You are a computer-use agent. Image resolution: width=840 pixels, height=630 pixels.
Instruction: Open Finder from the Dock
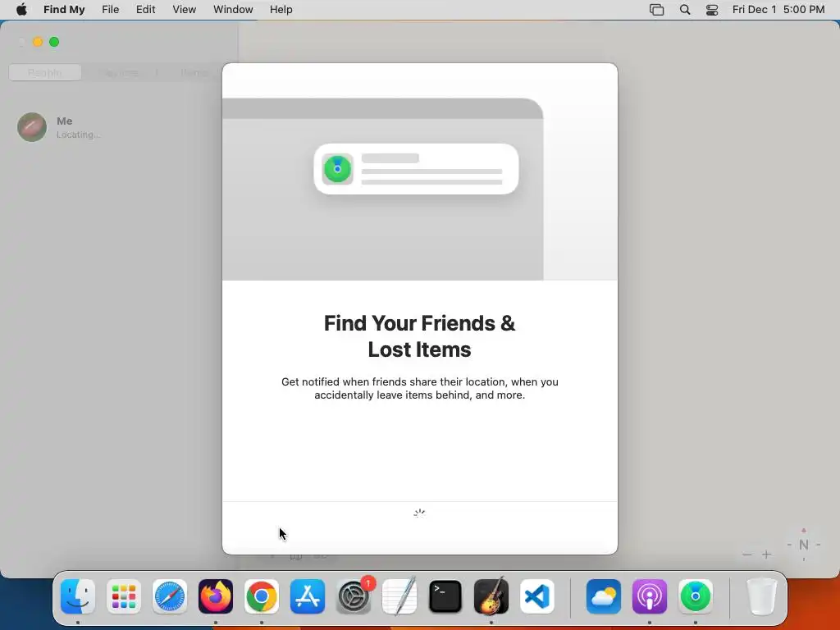(78, 596)
